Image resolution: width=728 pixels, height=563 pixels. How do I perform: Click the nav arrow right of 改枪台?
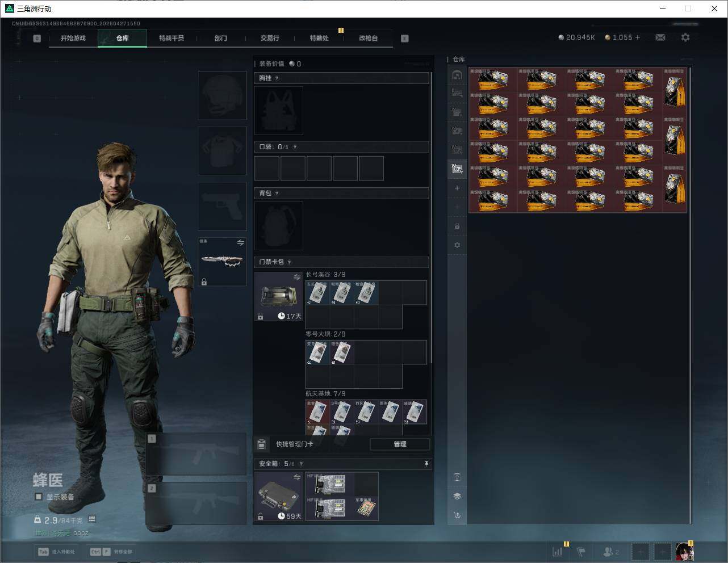[x=405, y=39]
